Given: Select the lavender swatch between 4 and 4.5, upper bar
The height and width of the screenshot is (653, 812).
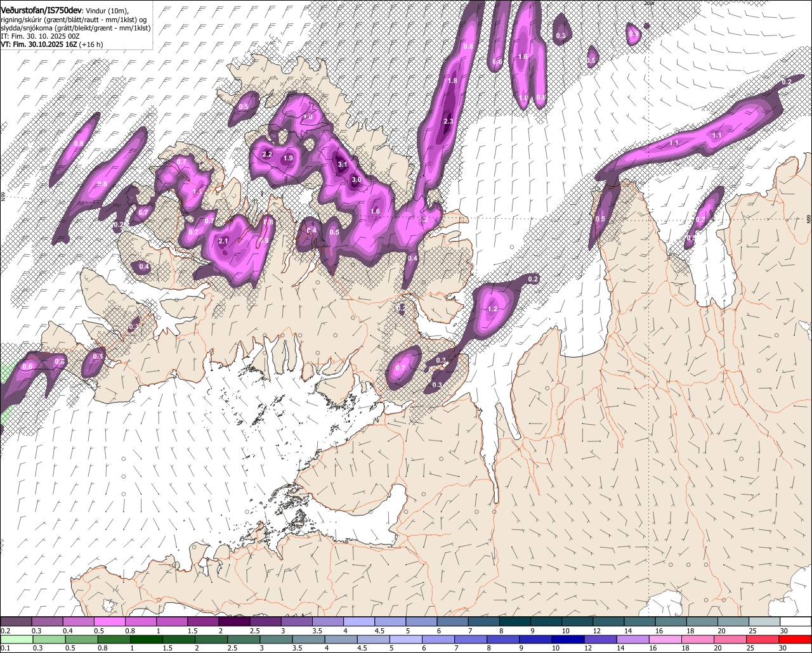Looking at the screenshot, I should click(x=359, y=621).
